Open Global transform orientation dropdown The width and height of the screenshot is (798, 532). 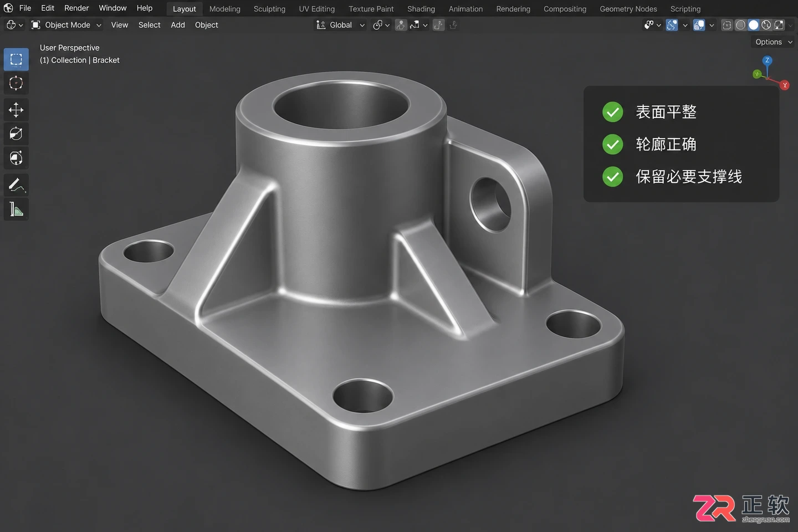point(340,25)
